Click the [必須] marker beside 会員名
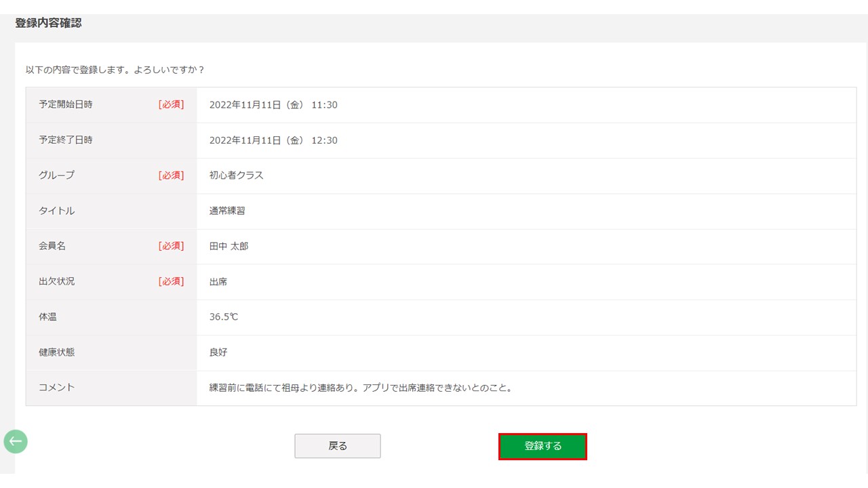This screenshot has height=488, width=868. coord(171,246)
